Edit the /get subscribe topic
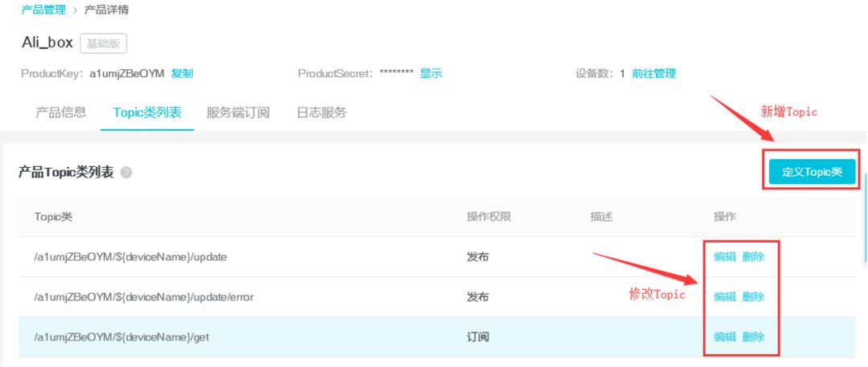 click(x=725, y=337)
